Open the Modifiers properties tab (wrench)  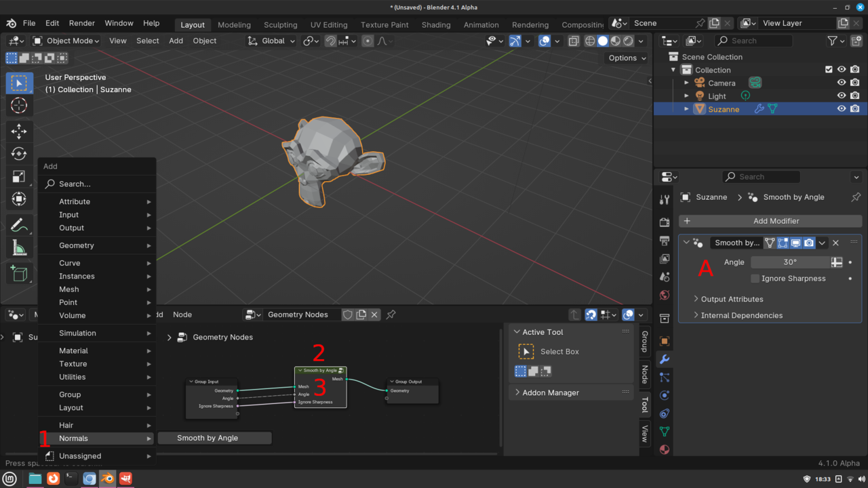coord(665,359)
